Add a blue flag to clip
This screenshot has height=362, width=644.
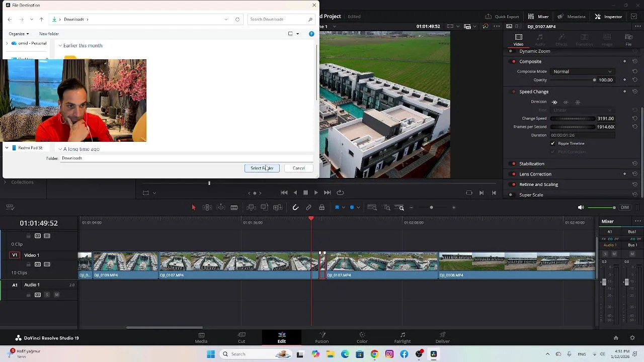coord(337,208)
